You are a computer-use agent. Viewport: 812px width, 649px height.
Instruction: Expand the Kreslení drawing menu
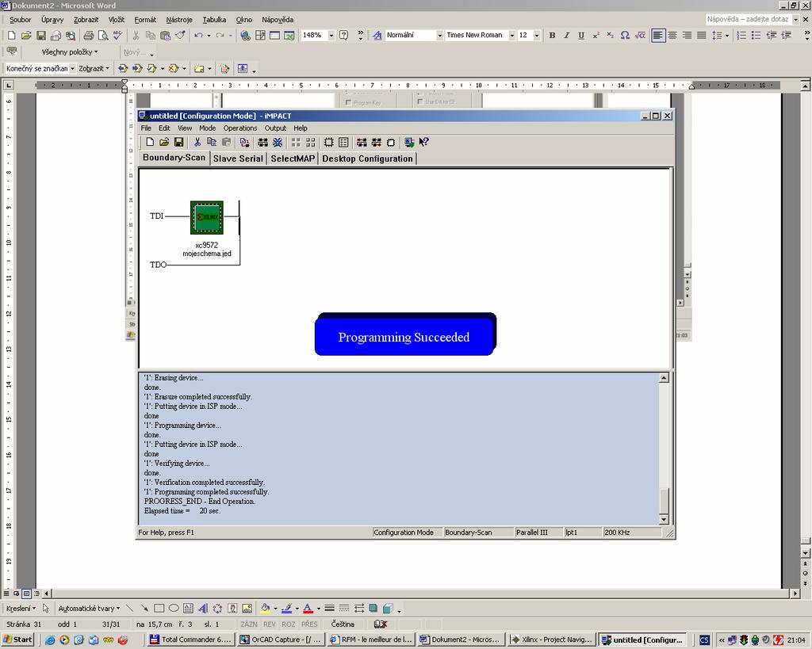click(21, 609)
